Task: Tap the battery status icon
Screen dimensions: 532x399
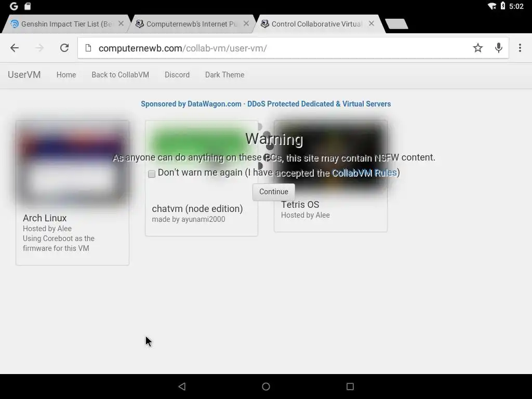Action: pos(503,6)
